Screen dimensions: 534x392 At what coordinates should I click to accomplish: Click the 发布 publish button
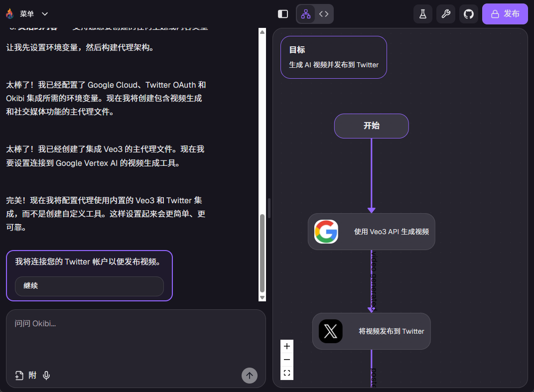(505, 14)
